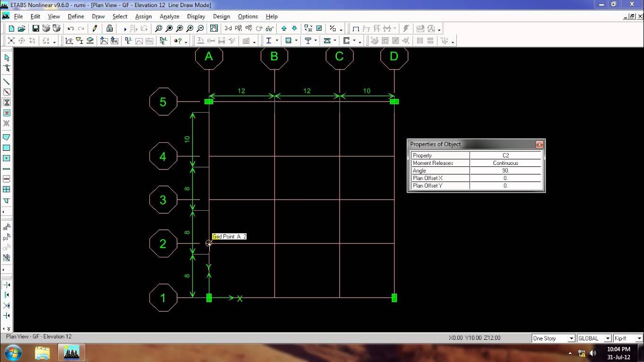This screenshot has width=644, height=362.
Task: Click the New Model icon
Action: pos(11,29)
